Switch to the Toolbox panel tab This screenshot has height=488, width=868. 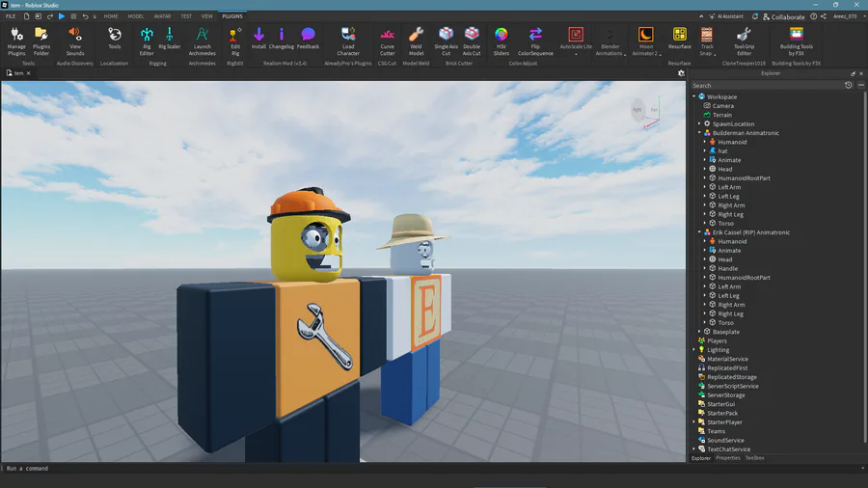pyautogui.click(x=754, y=458)
